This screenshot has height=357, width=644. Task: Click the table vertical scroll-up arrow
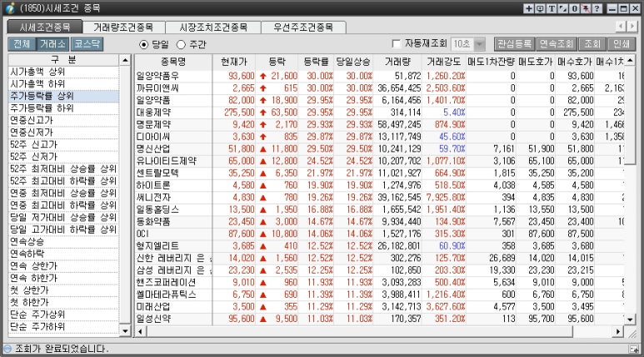click(x=630, y=60)
